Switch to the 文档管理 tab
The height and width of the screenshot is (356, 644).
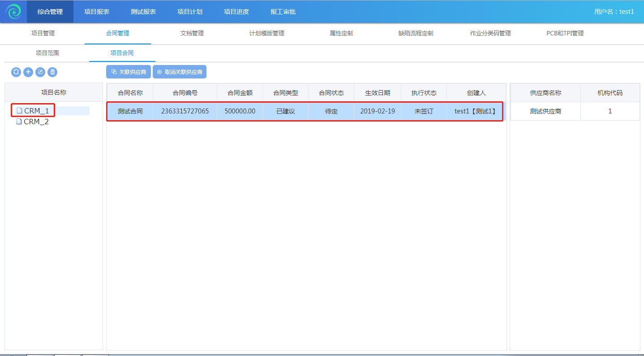point(192,33)
